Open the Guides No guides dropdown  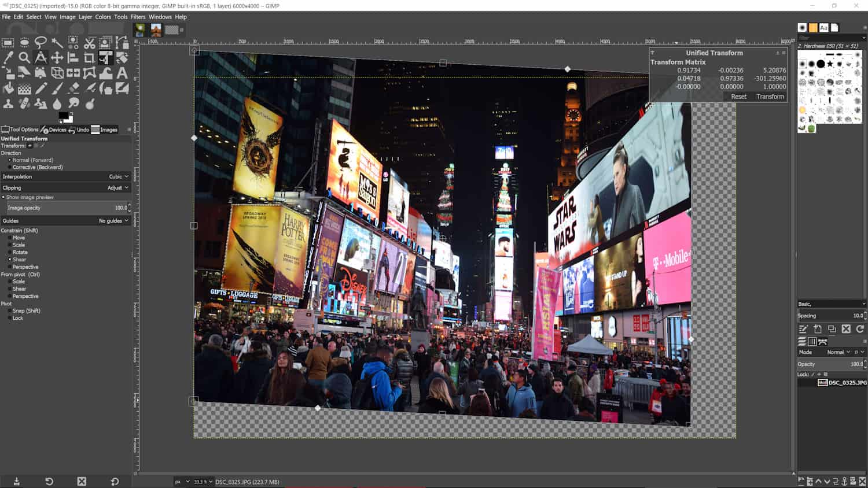click(65, 220)
